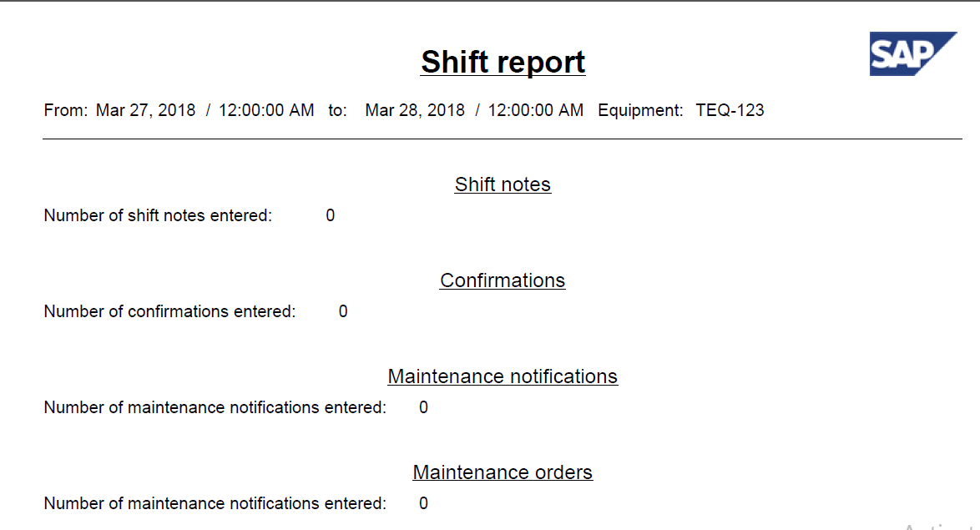Click the start time after Mar 27

(x=266, y=110)
